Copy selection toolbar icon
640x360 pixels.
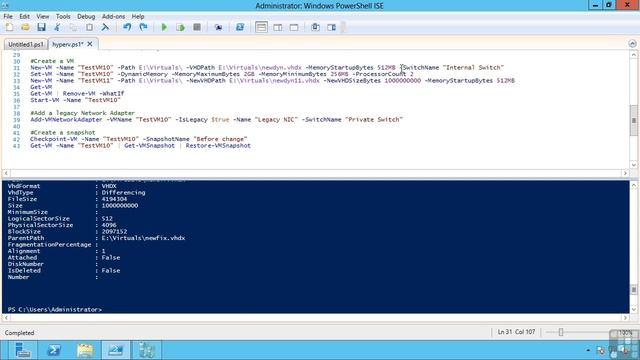(x=73, y=27)
